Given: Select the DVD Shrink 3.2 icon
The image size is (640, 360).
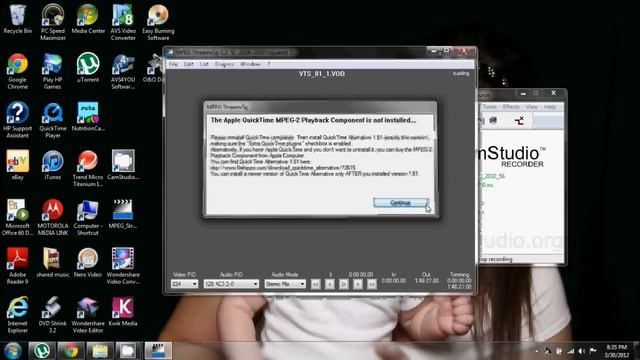Looking at the screenshot, I should (53, 314).
